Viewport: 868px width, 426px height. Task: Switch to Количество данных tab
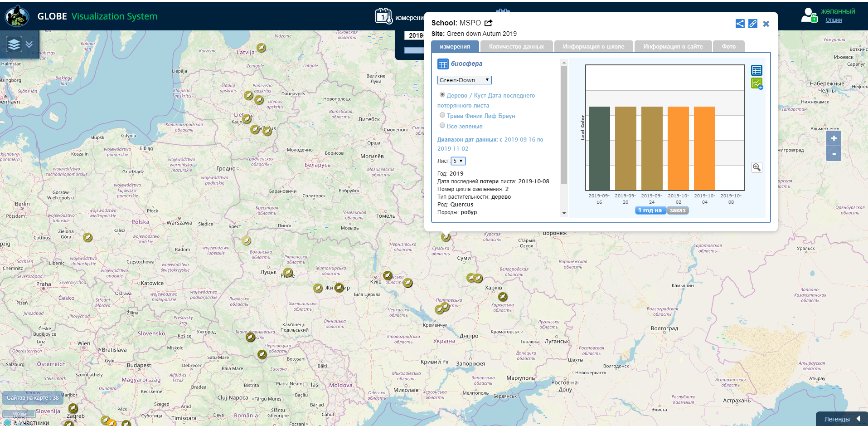pyautogui.click(x=516, y=46)
